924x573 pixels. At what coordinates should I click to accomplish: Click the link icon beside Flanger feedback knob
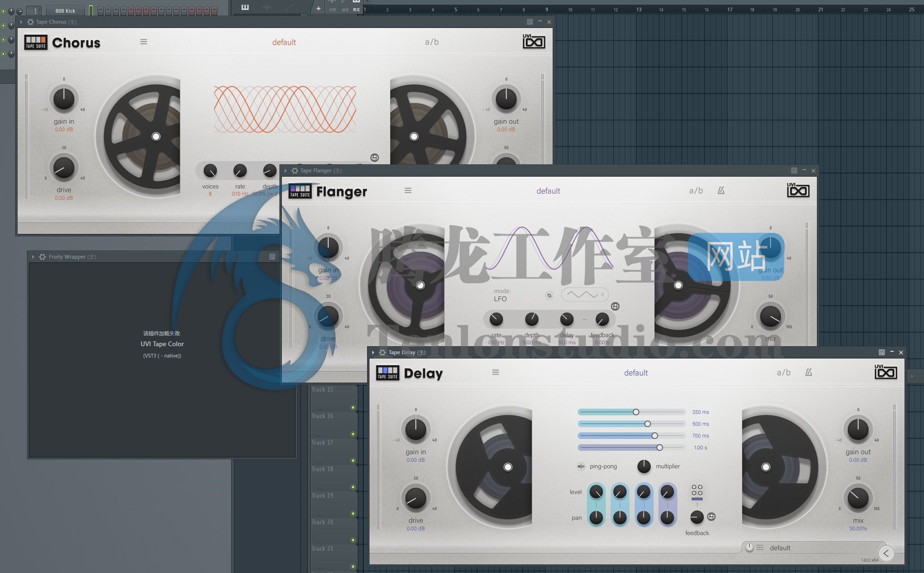pos(615,306)
